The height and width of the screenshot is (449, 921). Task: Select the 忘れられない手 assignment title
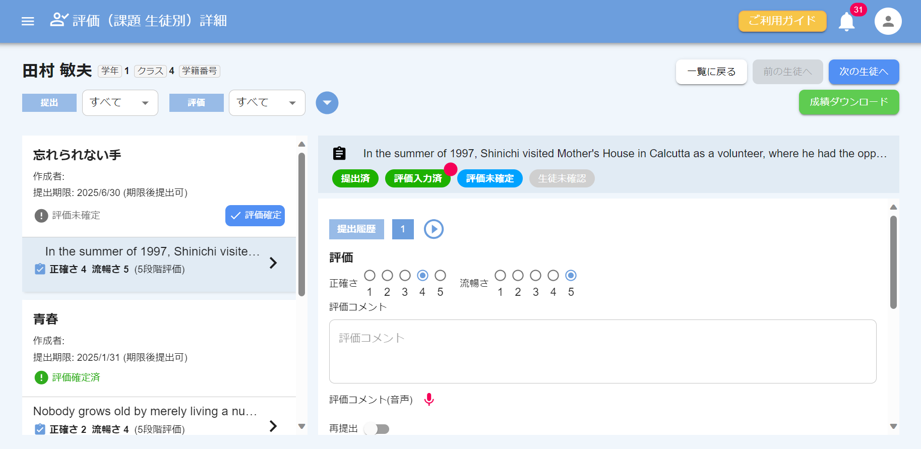click(x=77, y=155)
